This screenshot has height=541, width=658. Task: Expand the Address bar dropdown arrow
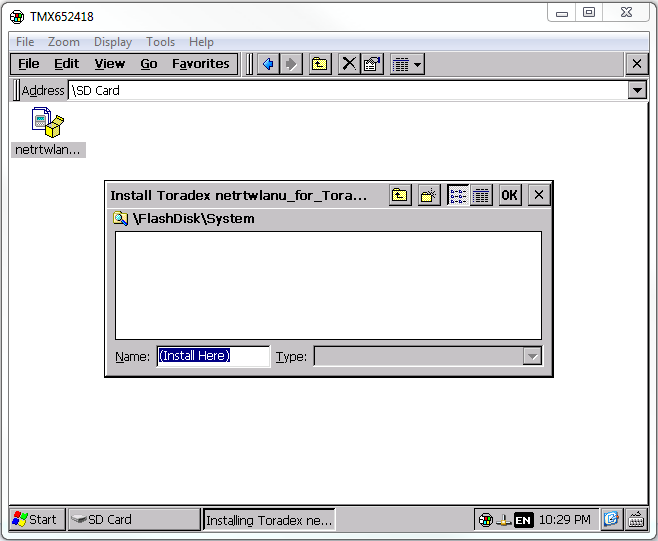click(637, 90)
